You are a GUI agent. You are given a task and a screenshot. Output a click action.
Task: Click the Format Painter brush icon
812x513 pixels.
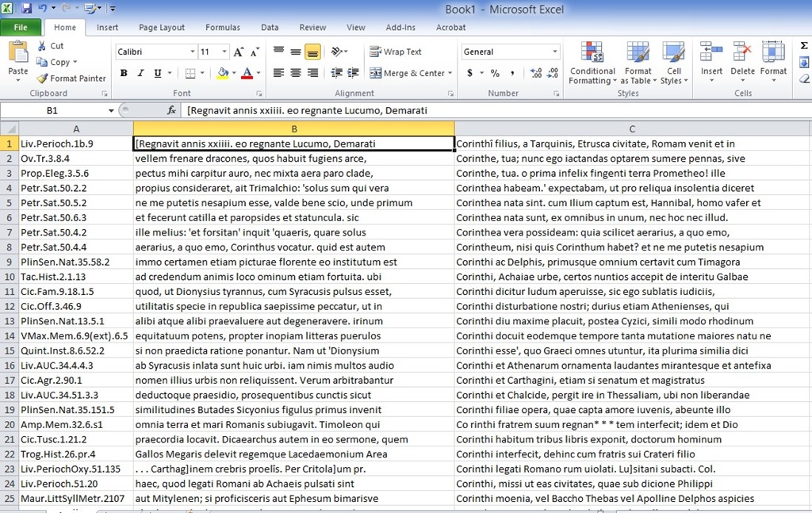(43, 78)
